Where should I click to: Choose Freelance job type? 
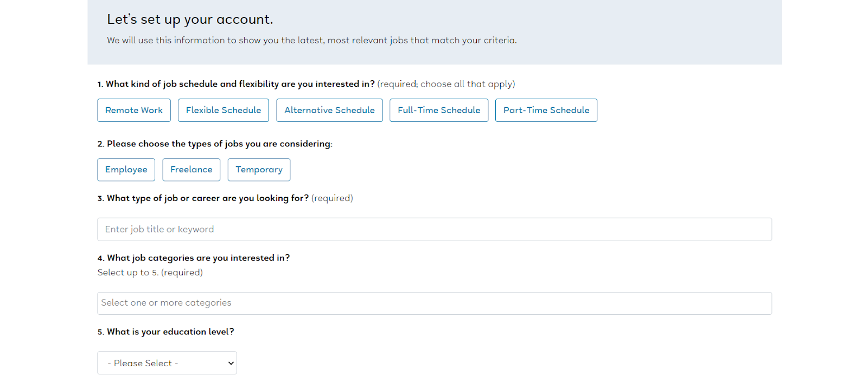click(x=192, y=170)
